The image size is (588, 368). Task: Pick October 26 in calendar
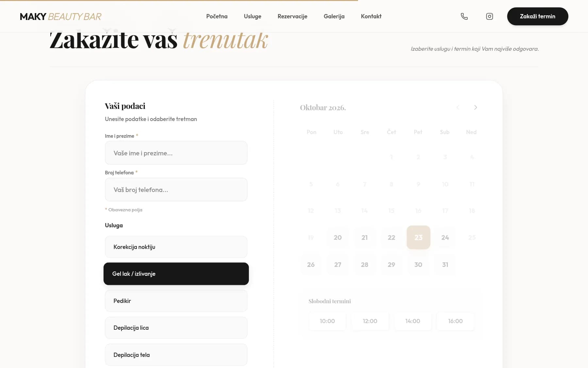coord(311,265)
